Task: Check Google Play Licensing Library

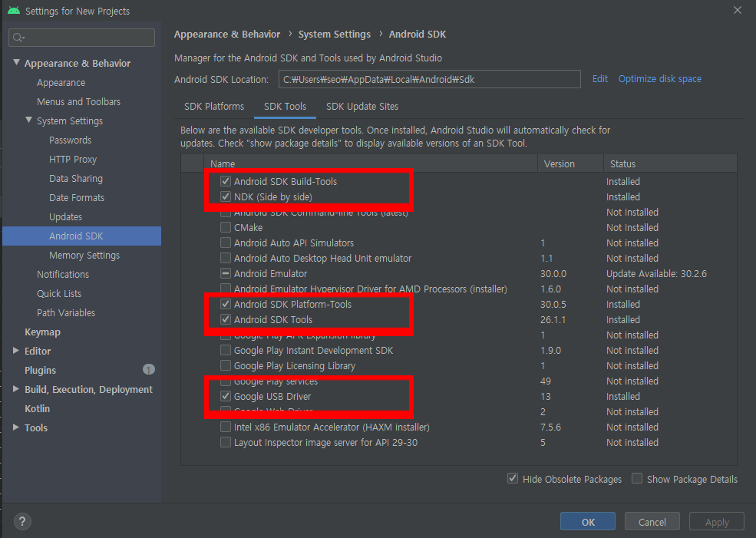Action: (225, 365)
